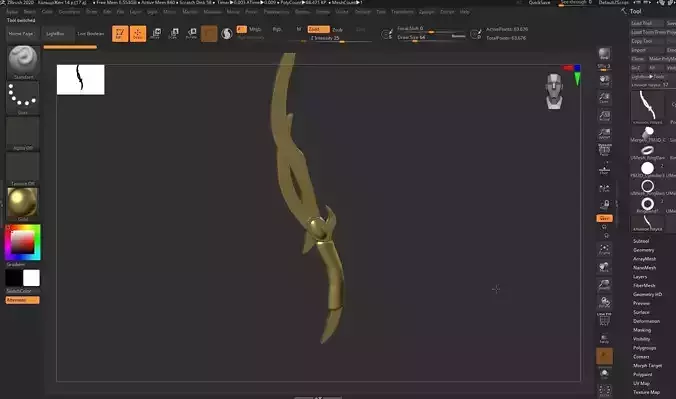Toggle the Mrgb channel button
676x399 pixels.
click(255, 29)
